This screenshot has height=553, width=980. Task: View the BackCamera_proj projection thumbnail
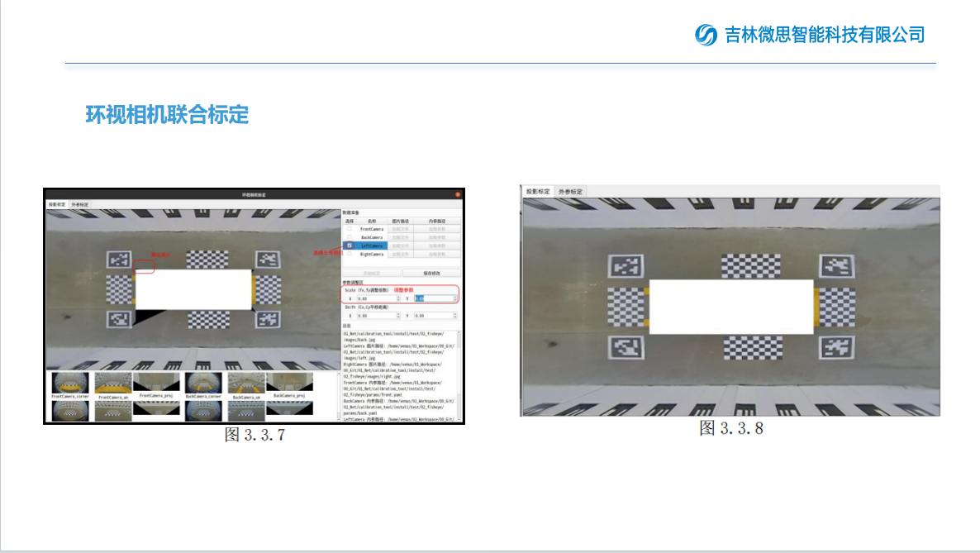(290, 383)
